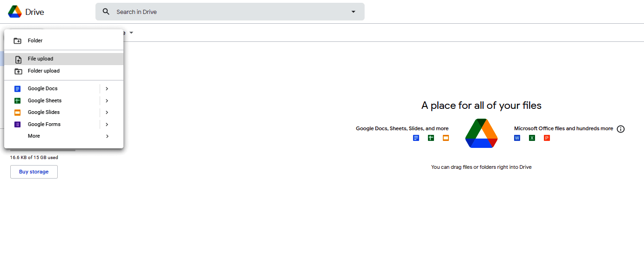This screenshot has height=253, width=644.
Task: Click the Google Forms icon in menu
Action: point(18,125)
